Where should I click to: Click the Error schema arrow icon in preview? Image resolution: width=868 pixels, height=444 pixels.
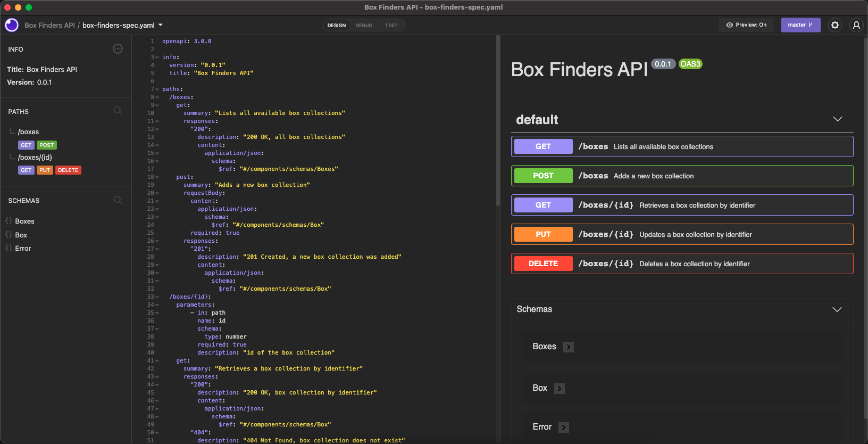(564, 427)
